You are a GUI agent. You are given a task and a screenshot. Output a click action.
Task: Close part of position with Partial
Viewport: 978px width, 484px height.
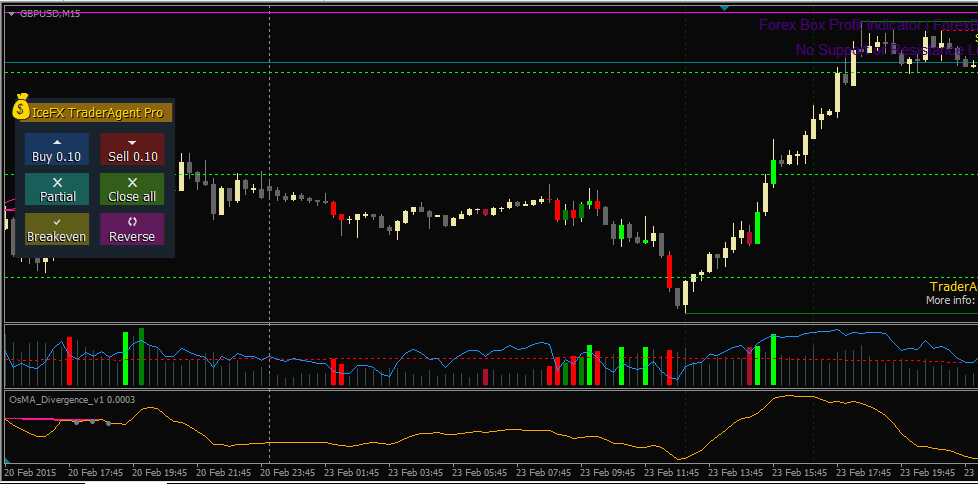coord(57,189)
